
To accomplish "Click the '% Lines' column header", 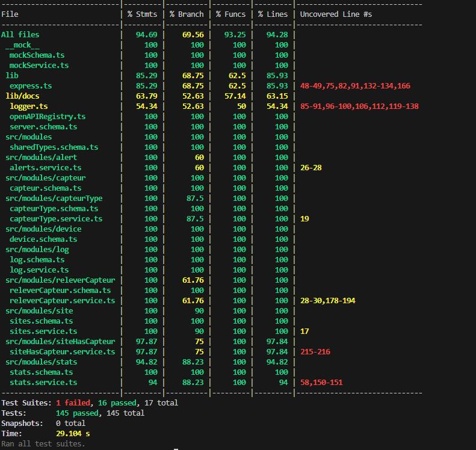I will tap(273, 14).
